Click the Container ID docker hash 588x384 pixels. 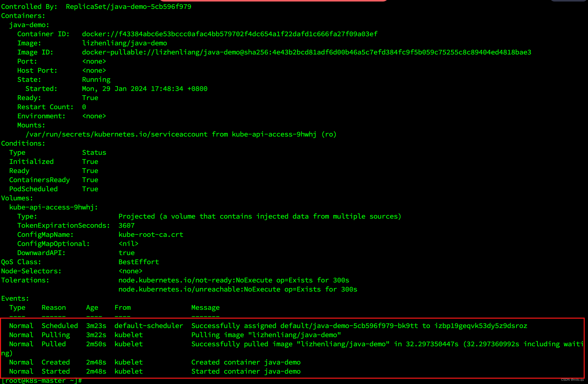point(229,34)
